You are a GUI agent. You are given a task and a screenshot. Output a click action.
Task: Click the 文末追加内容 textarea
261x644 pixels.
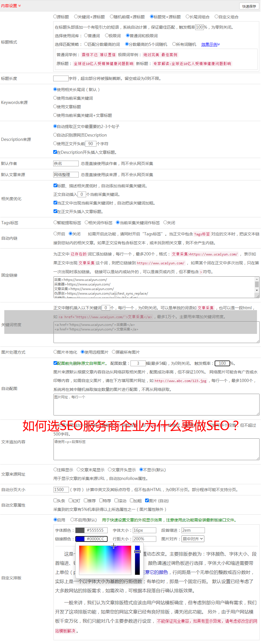[x=157, y=450]
